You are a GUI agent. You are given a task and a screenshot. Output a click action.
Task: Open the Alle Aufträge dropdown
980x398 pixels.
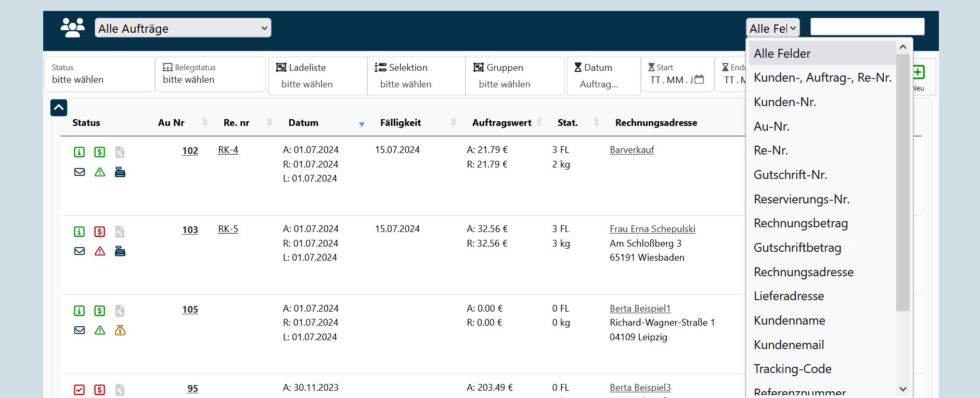coord(183,28)
